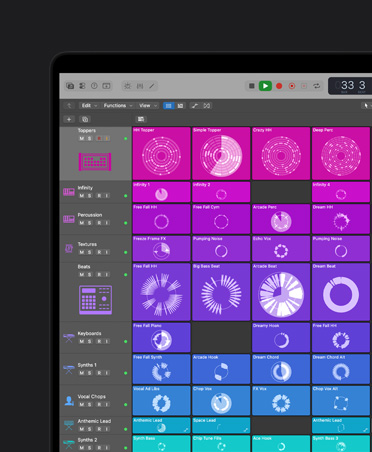This screenshot has width=372, height=452.
Task: Mute the Toppers track
Action: (82, 138)
